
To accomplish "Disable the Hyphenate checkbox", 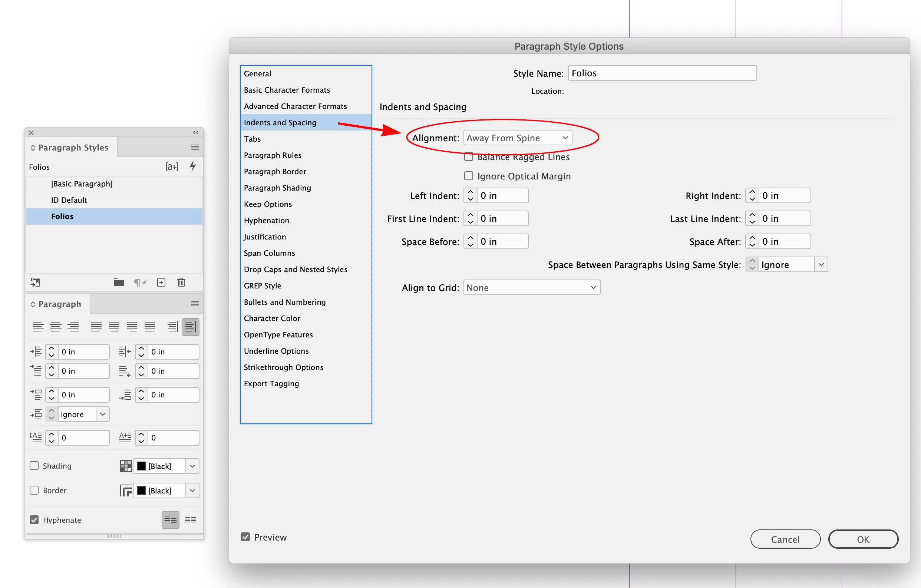I will pyautogui.click(x=34, y=520).
